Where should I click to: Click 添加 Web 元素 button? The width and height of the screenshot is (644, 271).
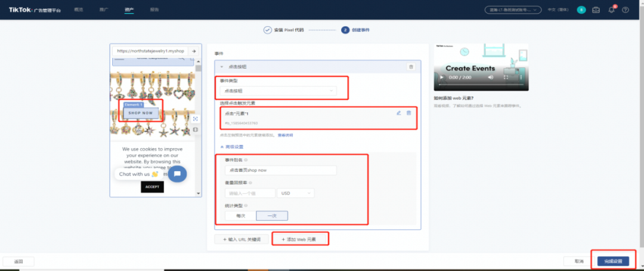[x=300, y=239]
